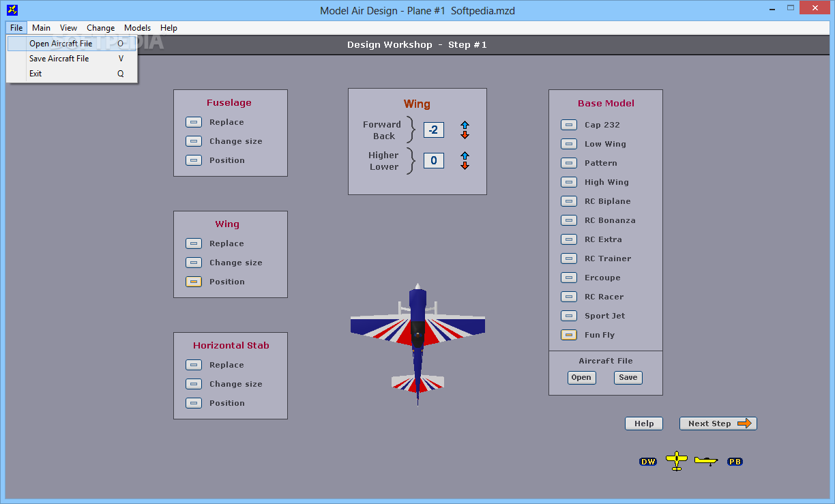Viewport: 835px width, 504px height.
Task: Click the Higher/Lower value field
Action: [x=434, y=160]
